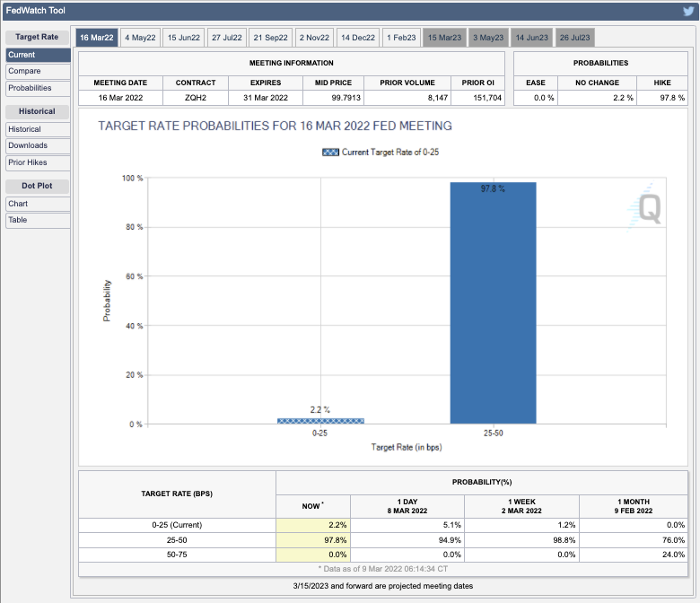Click the prior OI value 151,704

pos(478,98)
